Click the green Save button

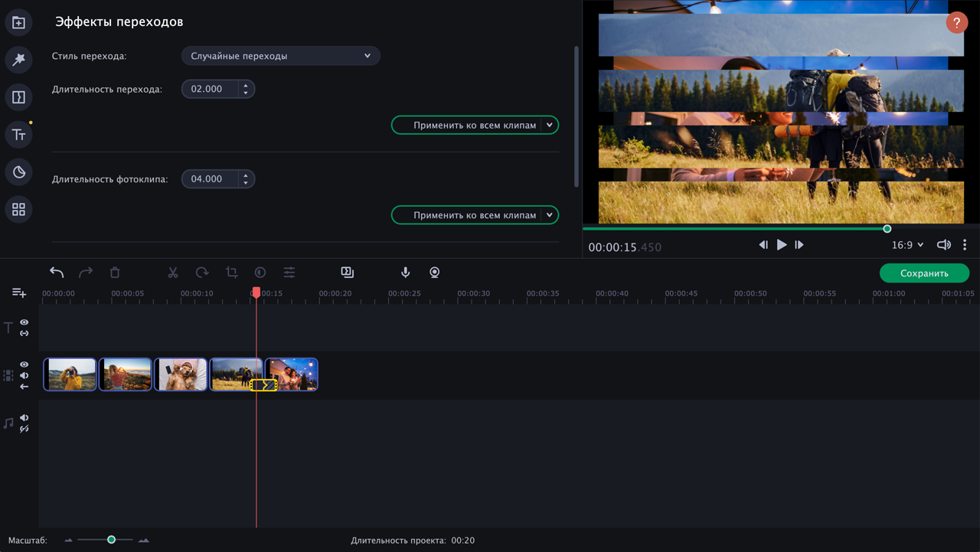[x=924, y=273]
